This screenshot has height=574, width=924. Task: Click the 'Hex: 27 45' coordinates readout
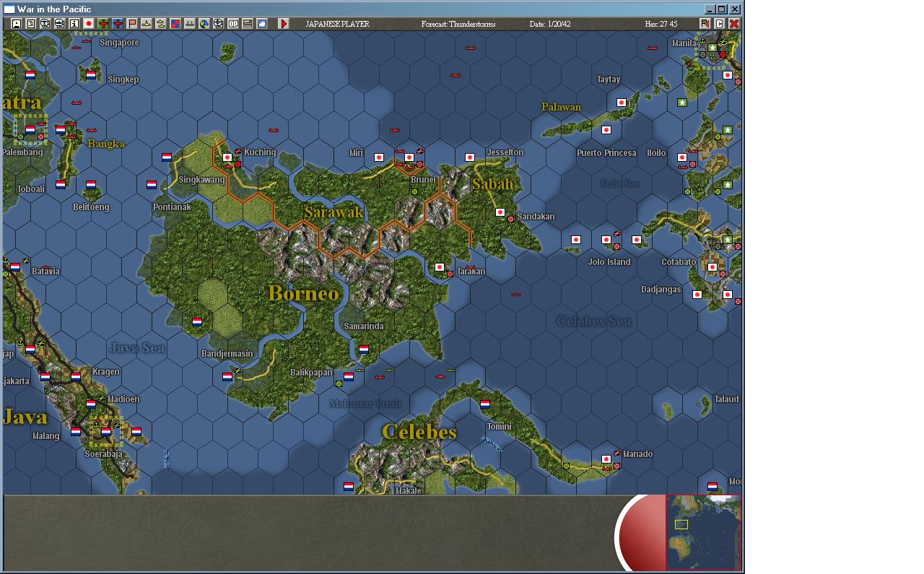coord(661,24)
